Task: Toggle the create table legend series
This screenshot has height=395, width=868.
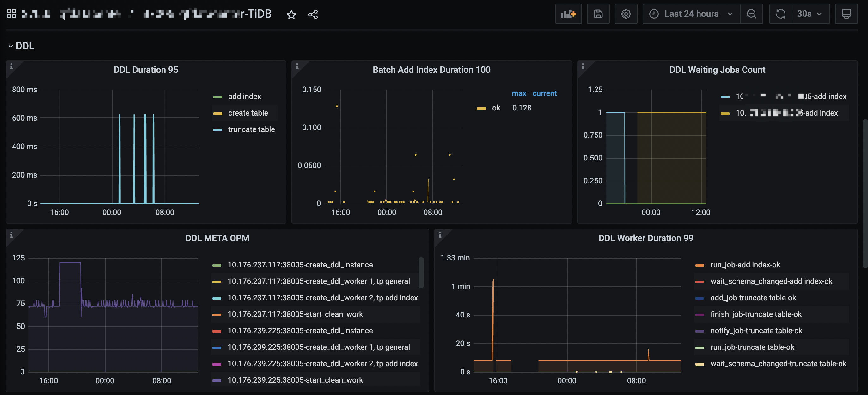Action: tap(248, 113)
